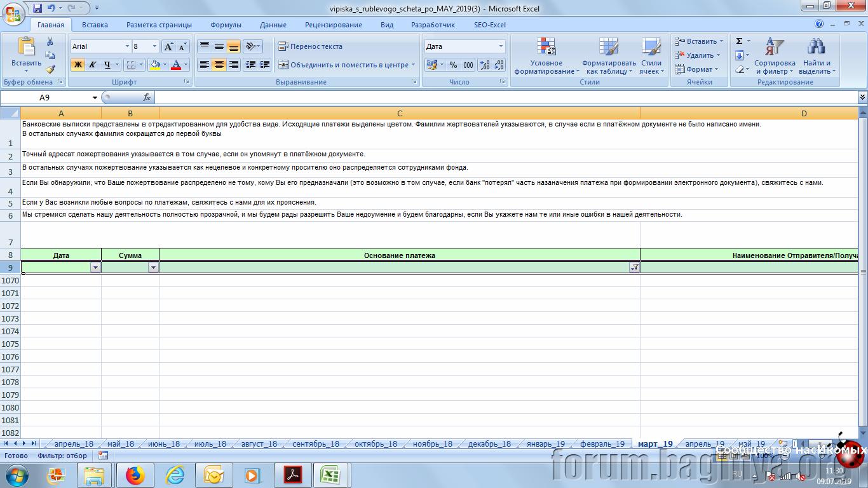Open the font size 8 dropdown
This screenshot has height=488, width=868.
(x=154, y=46)
